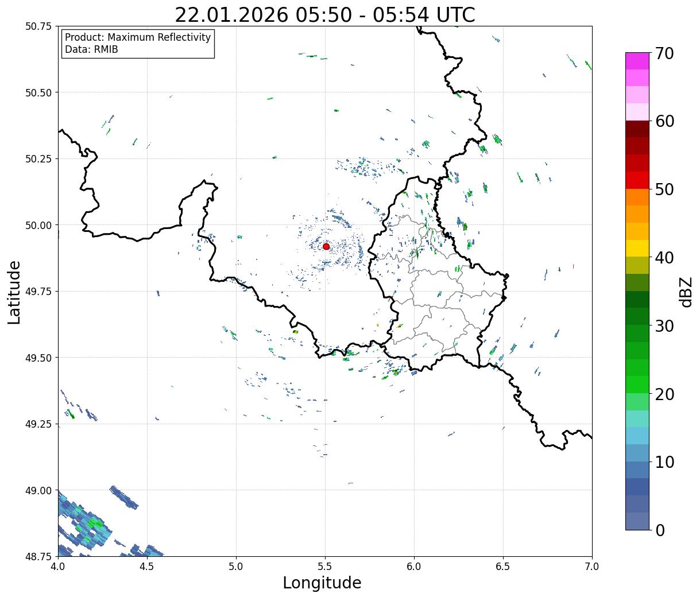Click the colorbar tick label "60"
This screenshot has width=700, height=597.
[664, 121]
